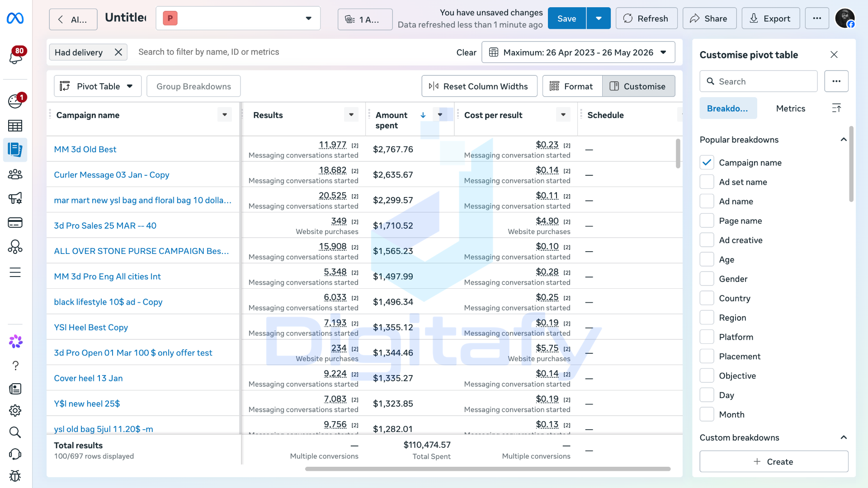Click the Share button
This screenshot has height=488, width=868.
[709, 19]
